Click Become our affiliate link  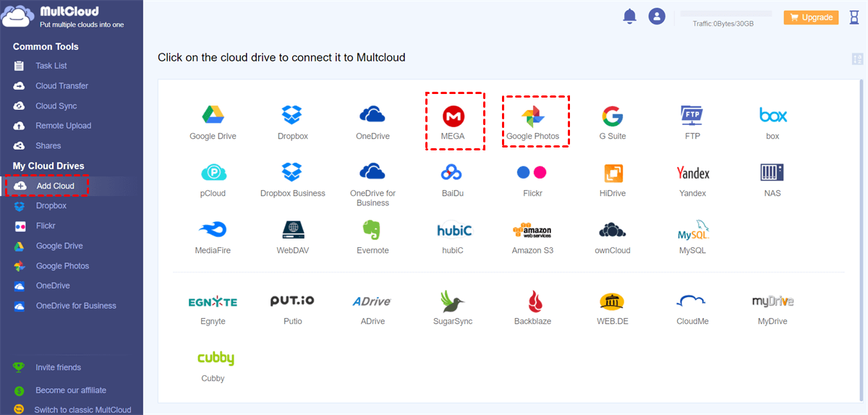click(x=71, y=390)
